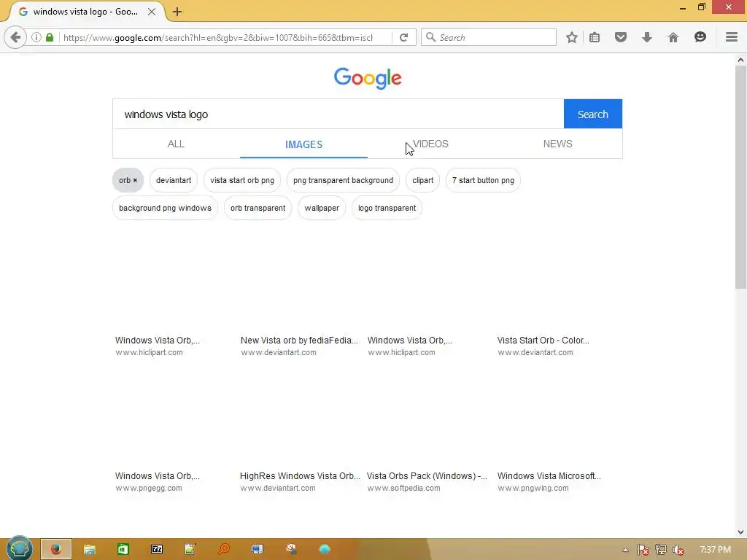Show bookmarks list icon
The height and width of the screenshot is (560, 747).
click(x=595, y=37)
